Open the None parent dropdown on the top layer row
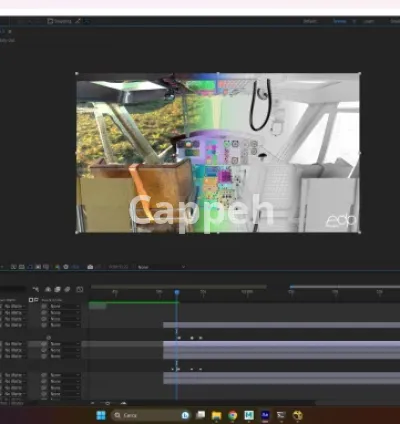The width and height of the screenshot is (400, 424). coord(65,306)
